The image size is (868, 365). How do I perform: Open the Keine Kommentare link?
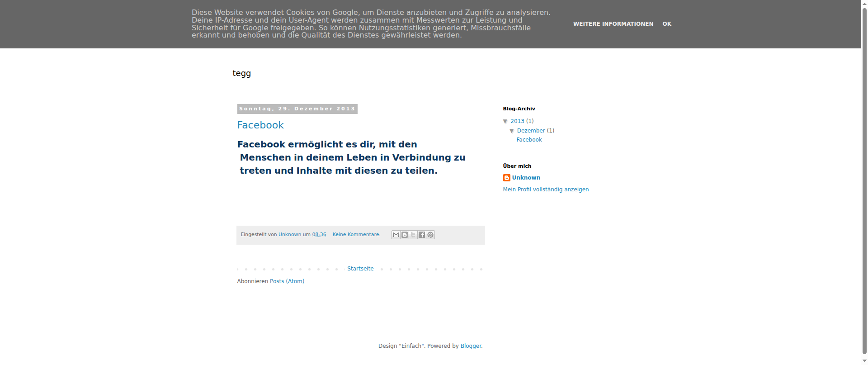(356, 234)
